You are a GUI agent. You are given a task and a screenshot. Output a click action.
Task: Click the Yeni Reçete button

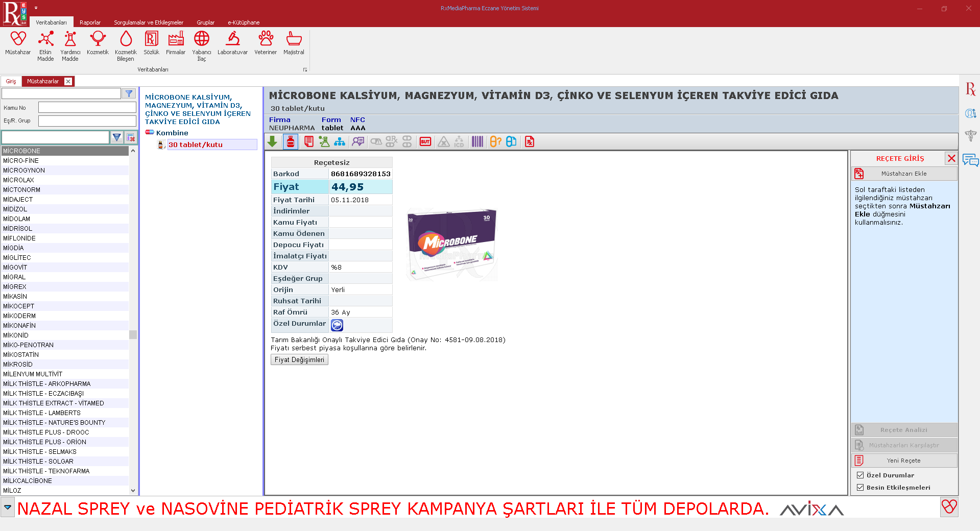tap(904, 461)
